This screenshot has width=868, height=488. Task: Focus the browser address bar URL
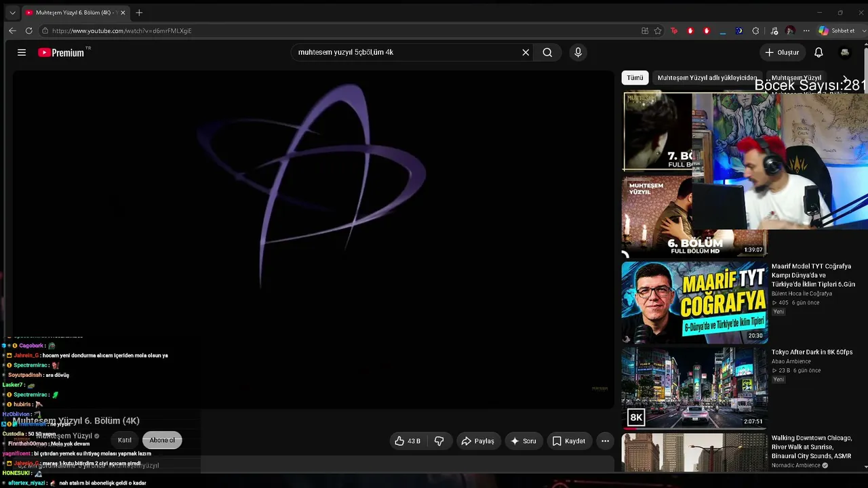click(339, 30)
